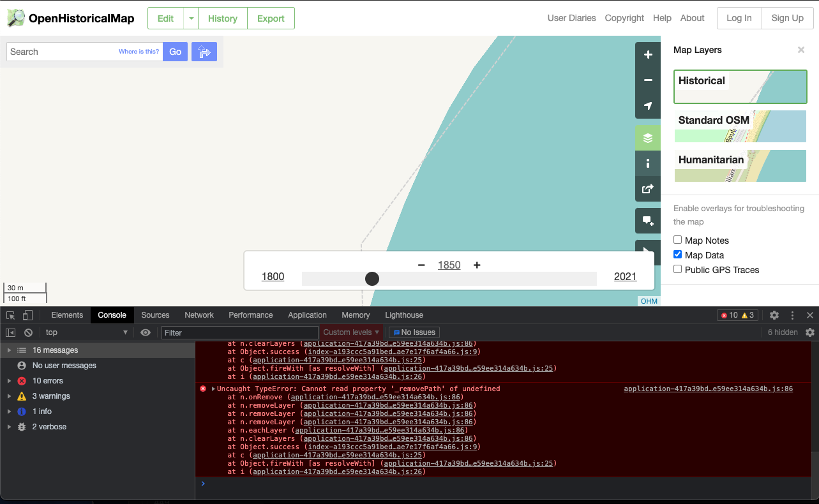This screenshot has width=819, height=504.
Task: Show my location on the map
Action: [x=648, y=106]
